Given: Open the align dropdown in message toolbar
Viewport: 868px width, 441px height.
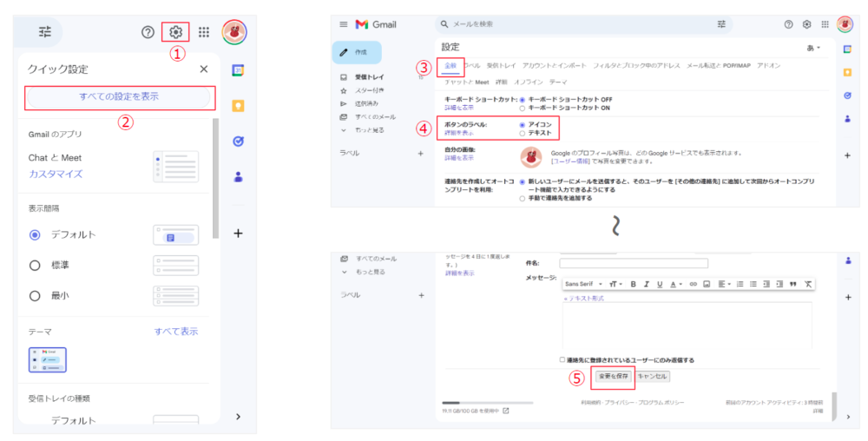Looking at the screenshot, I should click(x=724, y=284).
